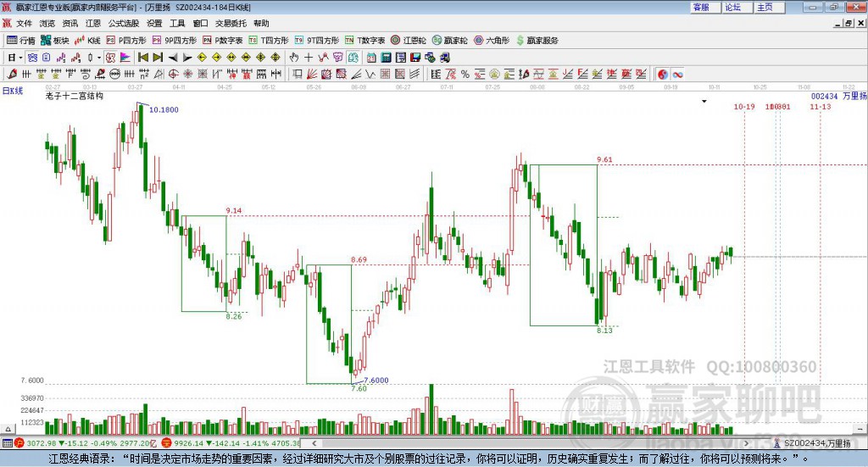This screenshot has height=467, width=868.
Task: Select the spiral drawing tool
Action: (x=85, y=74)
